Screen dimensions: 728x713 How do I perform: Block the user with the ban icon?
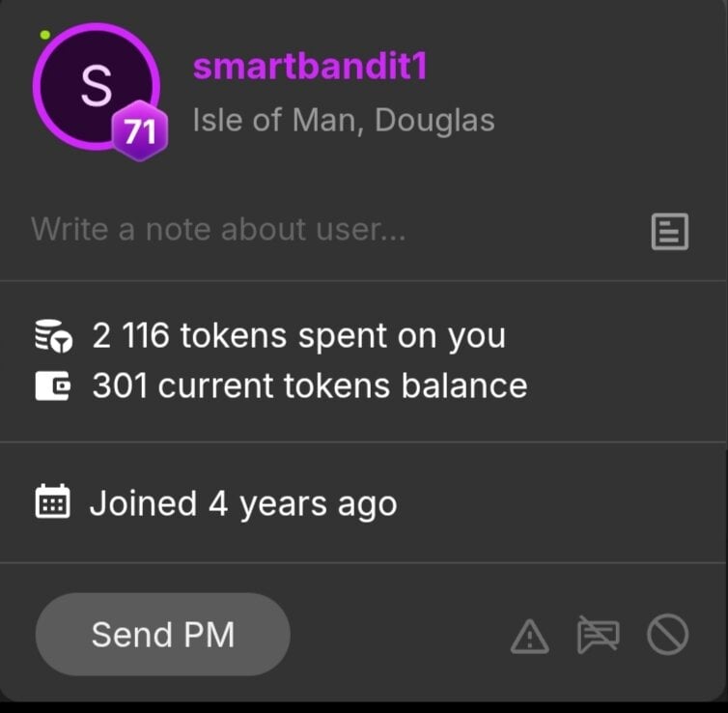(x=667, y=636)
